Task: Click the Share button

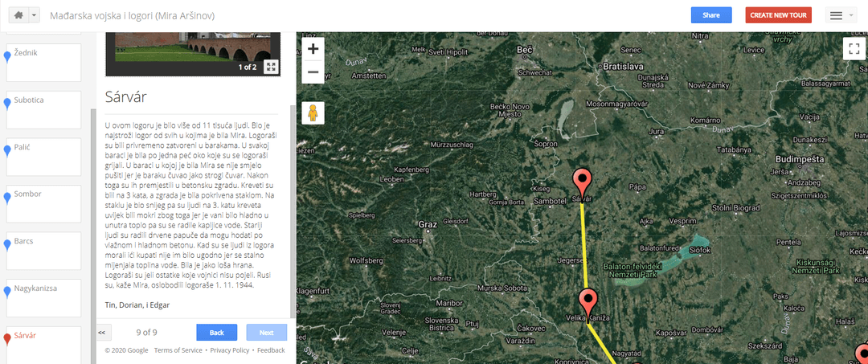Action: (x=711, y=15)
